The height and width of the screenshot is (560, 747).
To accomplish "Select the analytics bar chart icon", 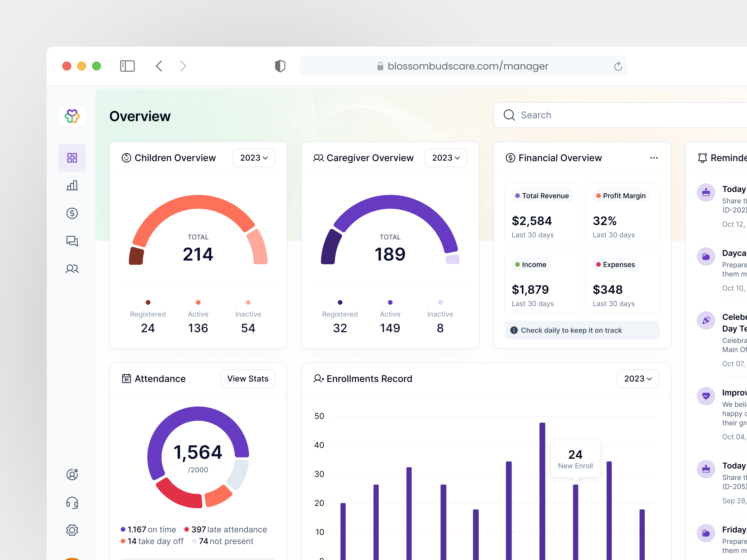I will point(72,185).
